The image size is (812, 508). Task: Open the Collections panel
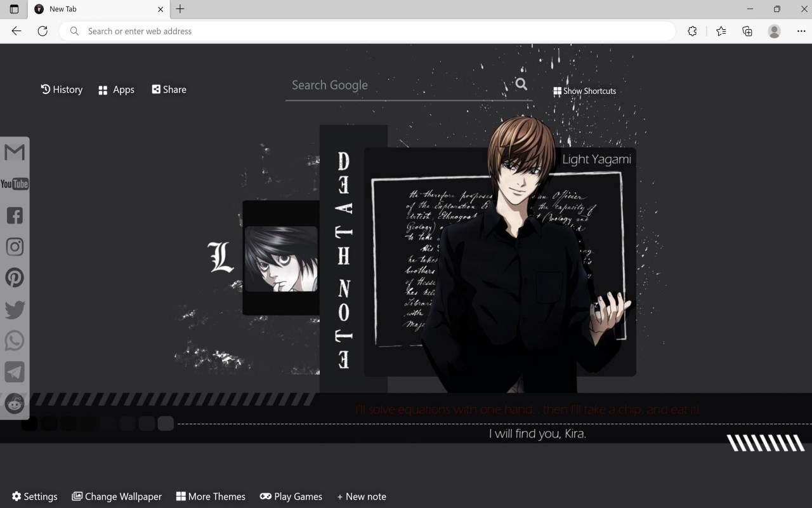pos(747,31)
